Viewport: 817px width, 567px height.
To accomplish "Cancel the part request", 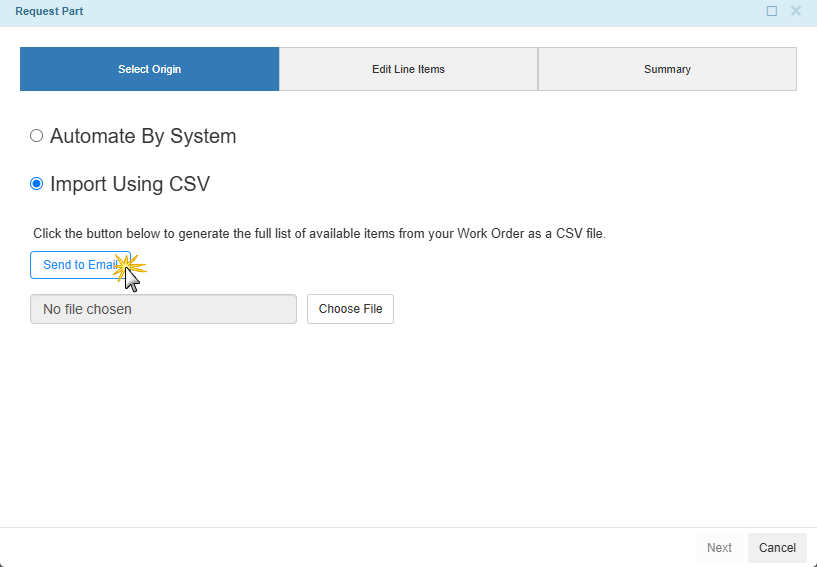I will click(777, 548).
